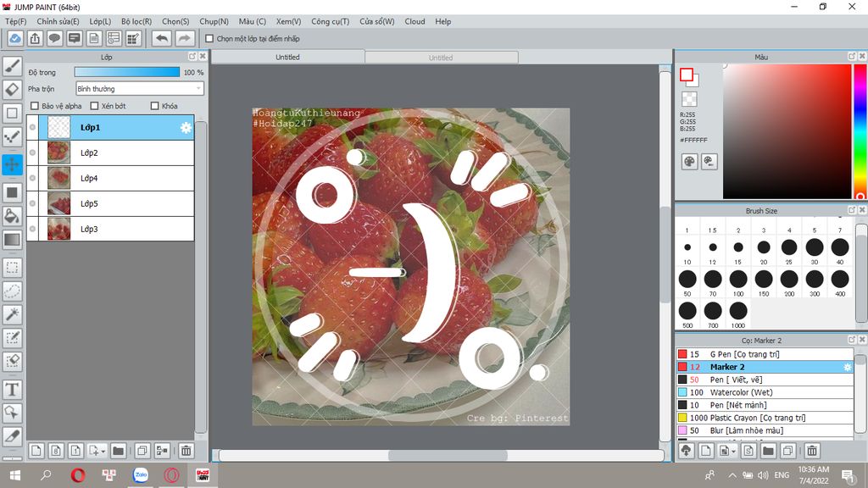868x488 pixels.
Task: Open the color palette icon in Màu panel
Action: [x=689, y=162]
